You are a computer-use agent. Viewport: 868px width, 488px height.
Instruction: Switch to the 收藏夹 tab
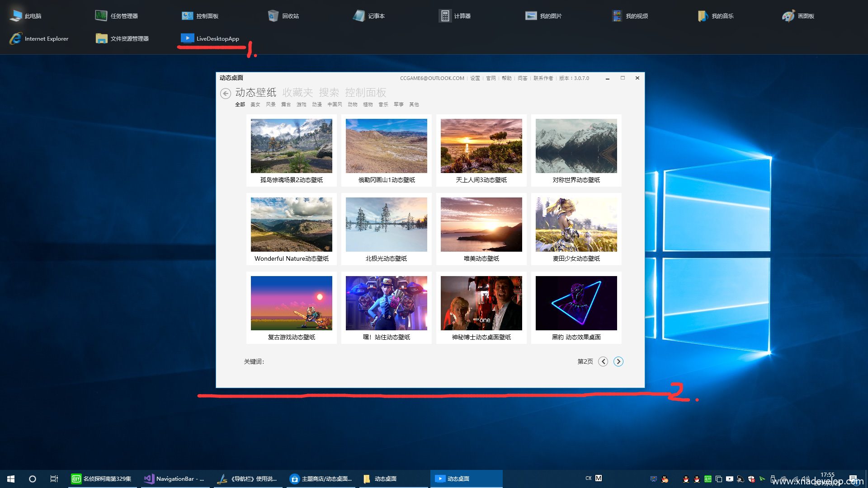297,93
